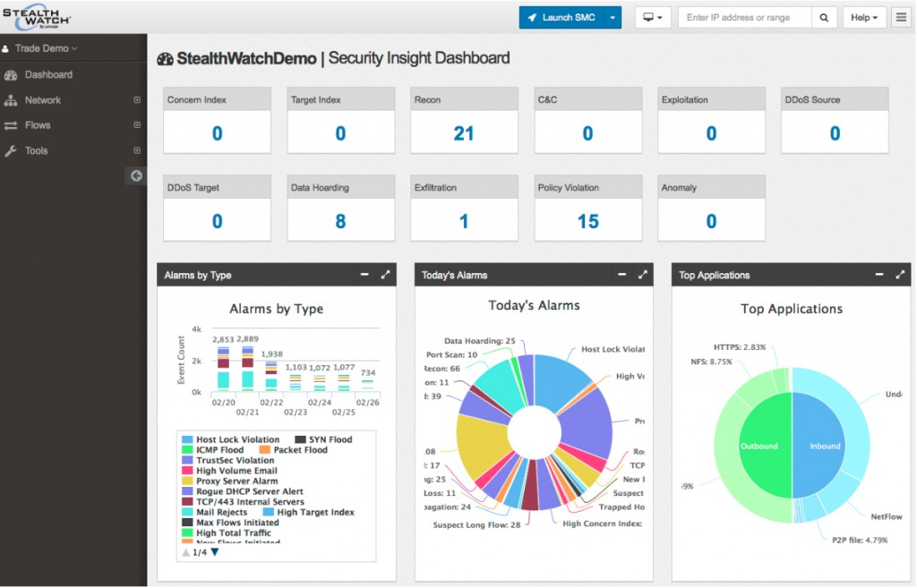Open the Recon count 21

pos(464,133)
